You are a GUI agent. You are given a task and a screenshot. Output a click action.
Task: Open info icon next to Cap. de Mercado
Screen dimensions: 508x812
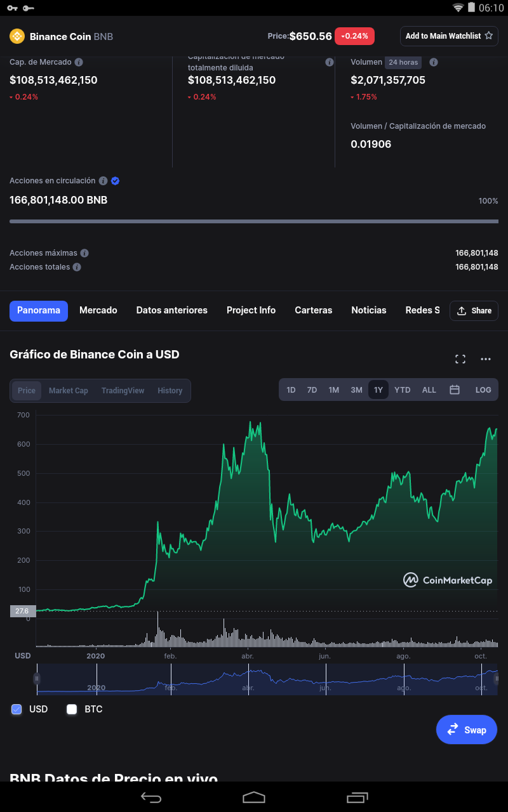(79, 62)
